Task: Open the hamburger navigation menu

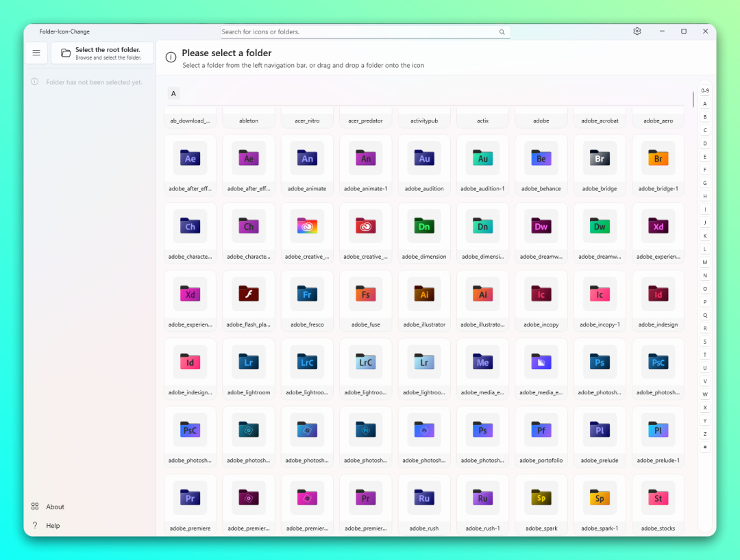Action: click(36, 53)
